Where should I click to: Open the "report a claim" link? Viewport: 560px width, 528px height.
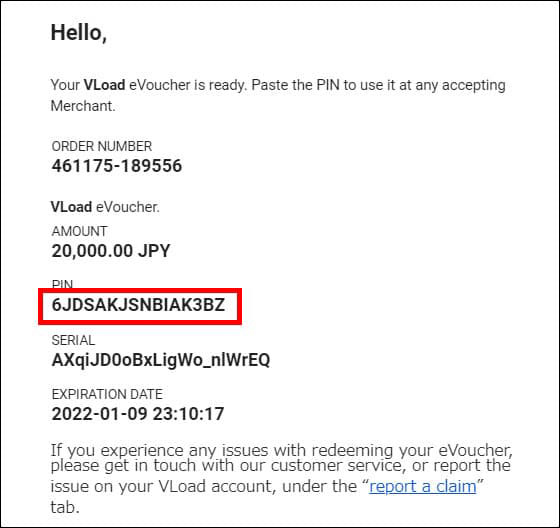pos(422,487)
